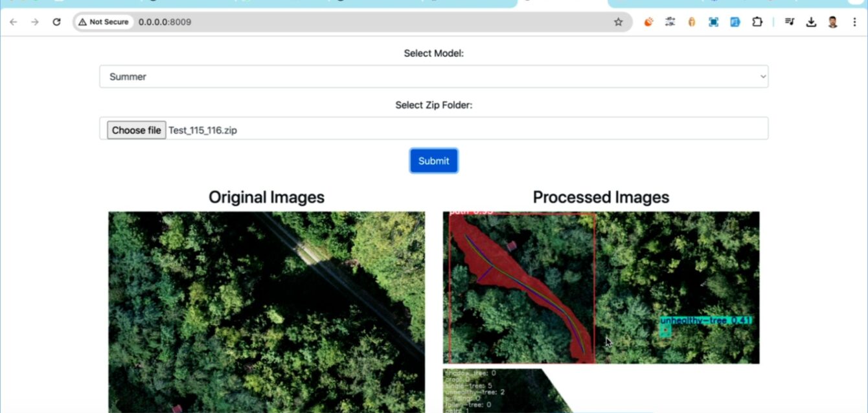868x413 pixels.
Task: Open the user profile avatar
Action: pos(832,22)
